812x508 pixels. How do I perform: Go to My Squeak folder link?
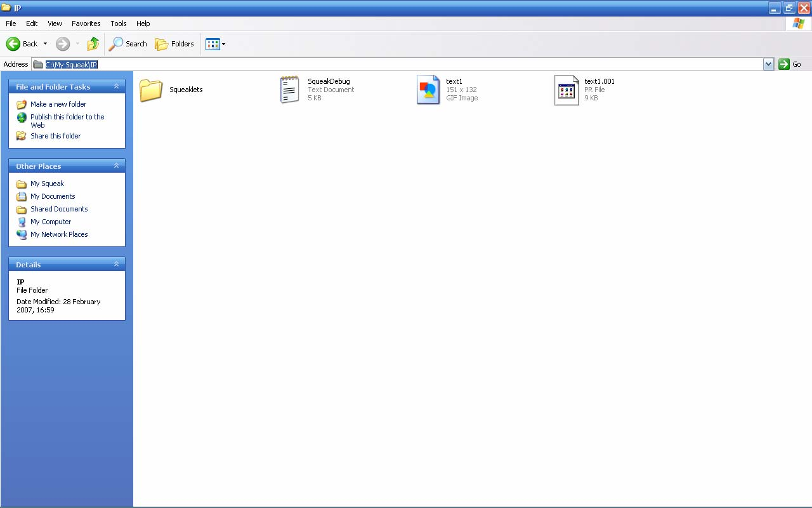coord(47,184)
